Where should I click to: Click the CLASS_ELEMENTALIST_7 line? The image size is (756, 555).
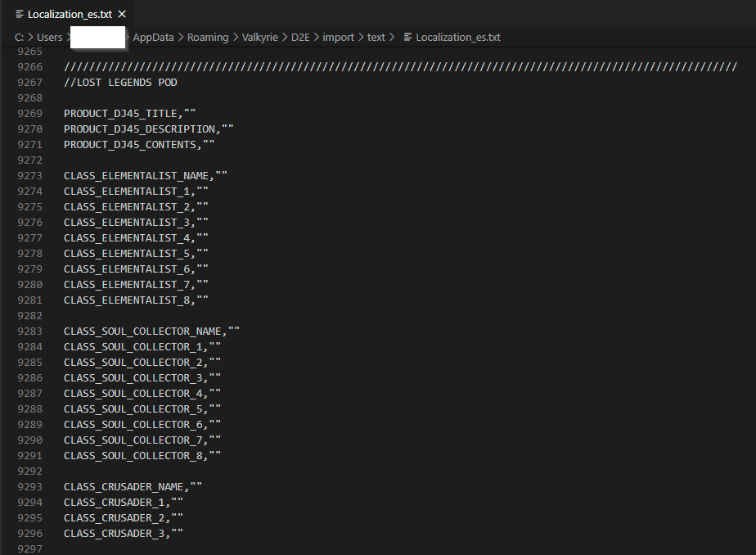(136, 285)
